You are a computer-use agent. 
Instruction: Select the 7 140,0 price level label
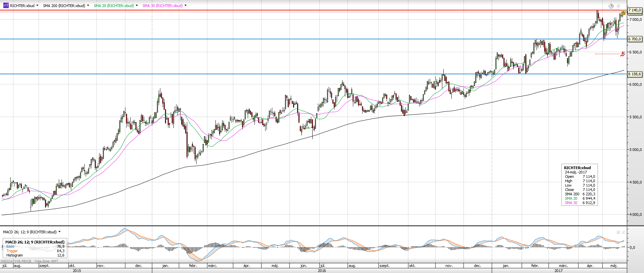(x=635, y=10)
